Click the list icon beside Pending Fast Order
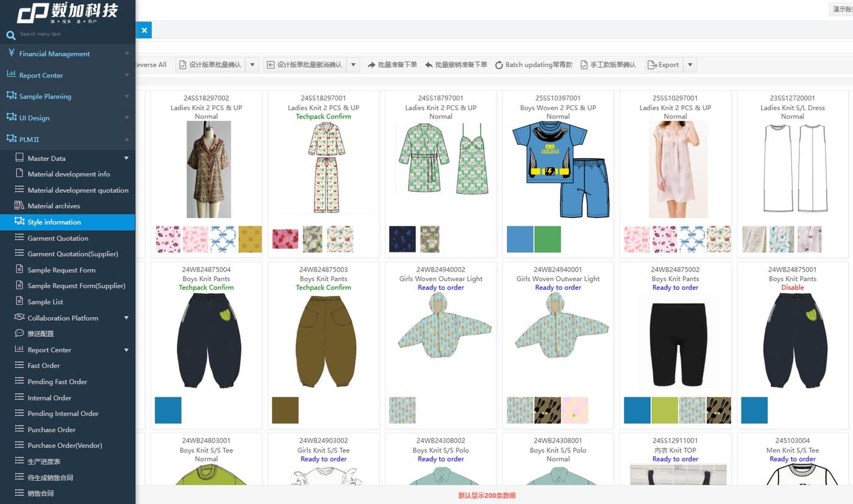This screenshot has width=853, height=504. [x=19, y=382]
